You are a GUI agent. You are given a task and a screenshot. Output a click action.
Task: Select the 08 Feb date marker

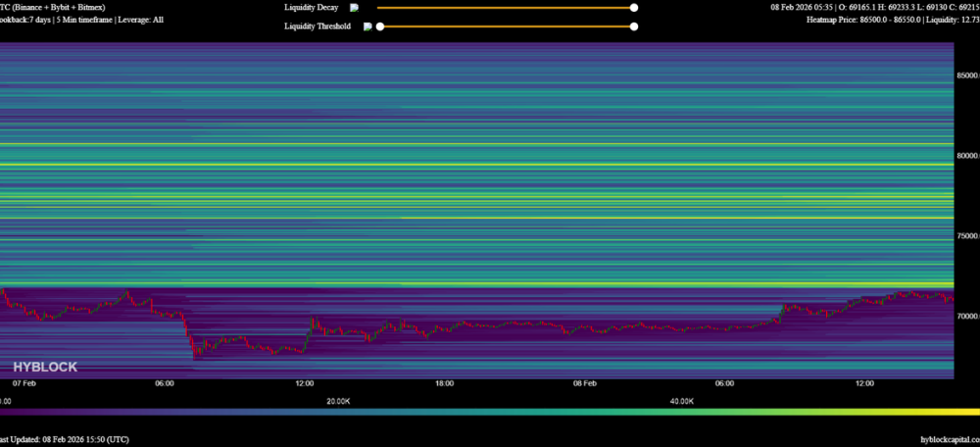(584, 383)
